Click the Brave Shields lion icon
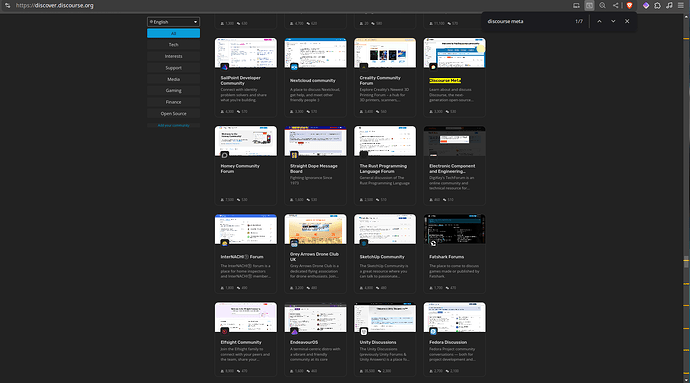 [629, 5]
